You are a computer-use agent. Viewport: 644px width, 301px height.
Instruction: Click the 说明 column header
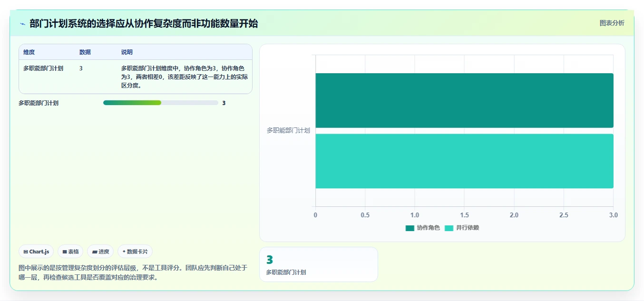(127, 52)
